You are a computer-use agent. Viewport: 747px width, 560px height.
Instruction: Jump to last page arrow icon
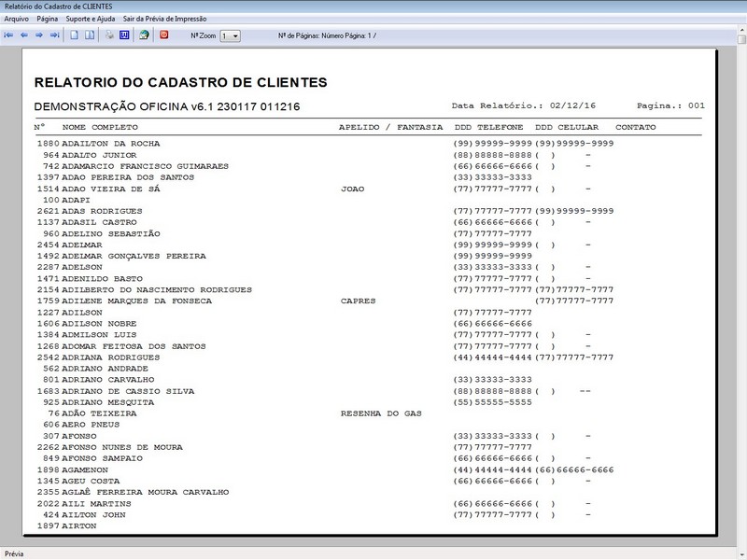pos(55,35)
